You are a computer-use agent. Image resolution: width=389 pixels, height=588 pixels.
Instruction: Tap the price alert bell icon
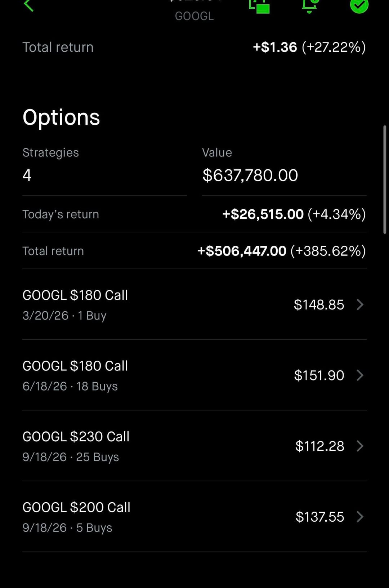point(309,5)
